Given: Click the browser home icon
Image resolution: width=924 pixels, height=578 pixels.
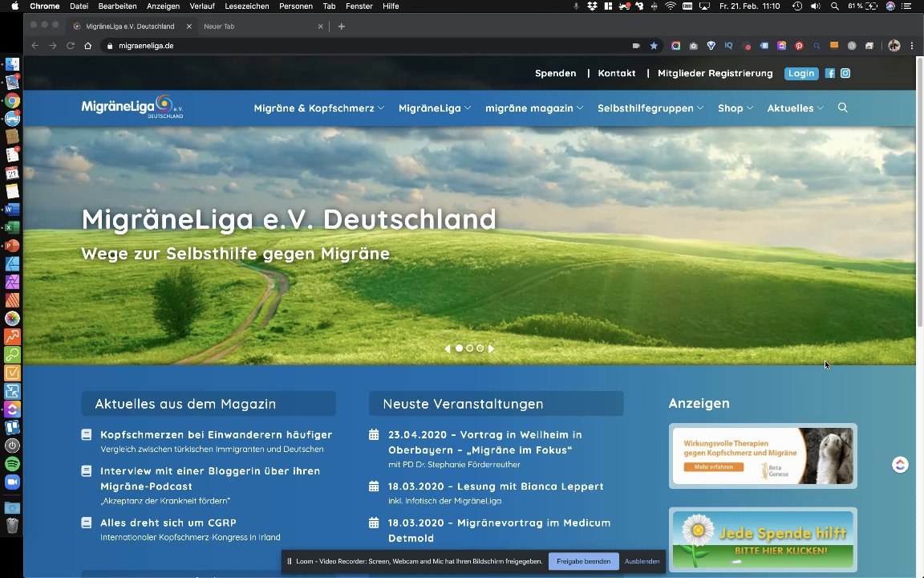Looking at the screenshot, I should click(x=87, y=46).
